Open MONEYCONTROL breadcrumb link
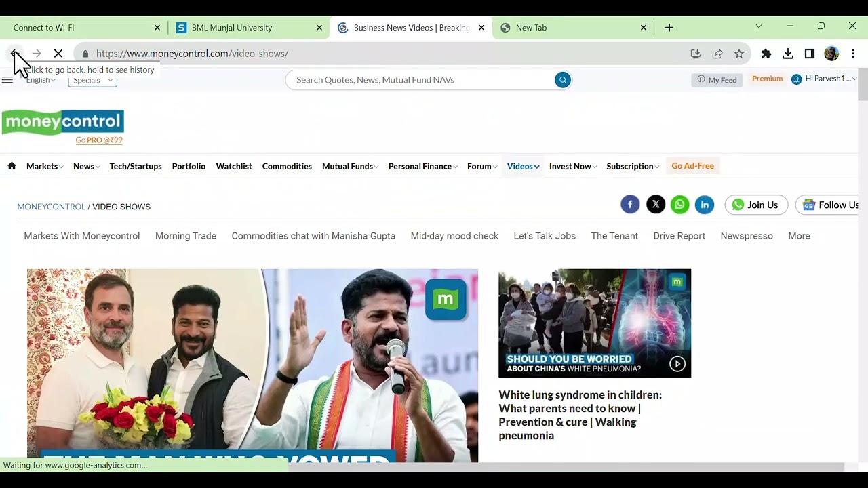 point(51,207)
